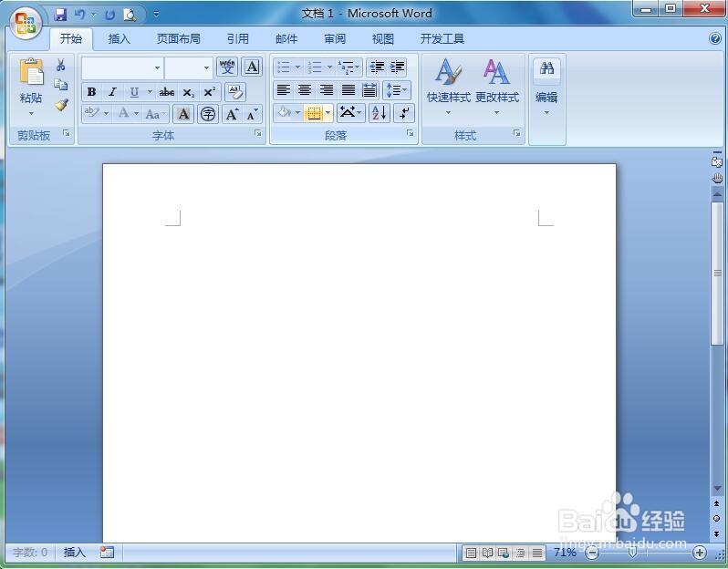This screenshot has height=569, width=728.
Task: Open the Line Spacing menu
Action: point(397,89)
